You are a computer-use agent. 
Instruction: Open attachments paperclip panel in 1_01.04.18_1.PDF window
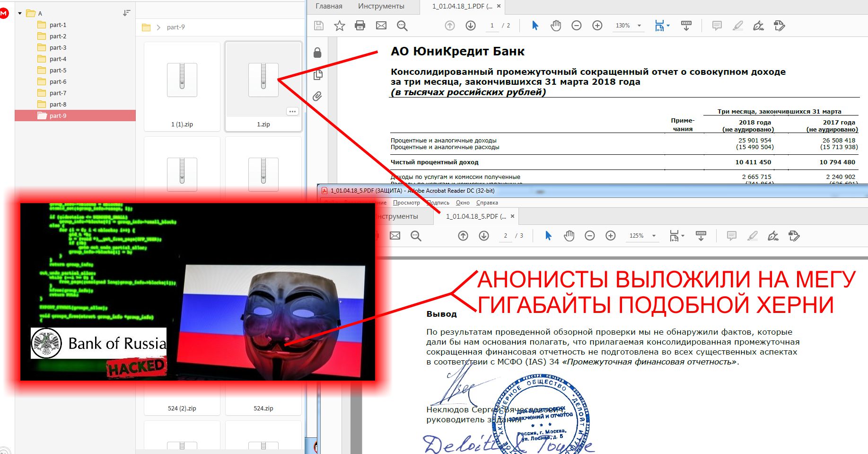coord(317,96)
